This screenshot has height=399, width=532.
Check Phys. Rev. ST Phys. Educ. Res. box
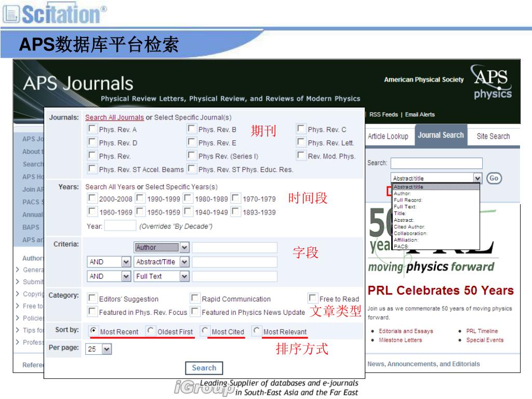[x=192, y=169]
